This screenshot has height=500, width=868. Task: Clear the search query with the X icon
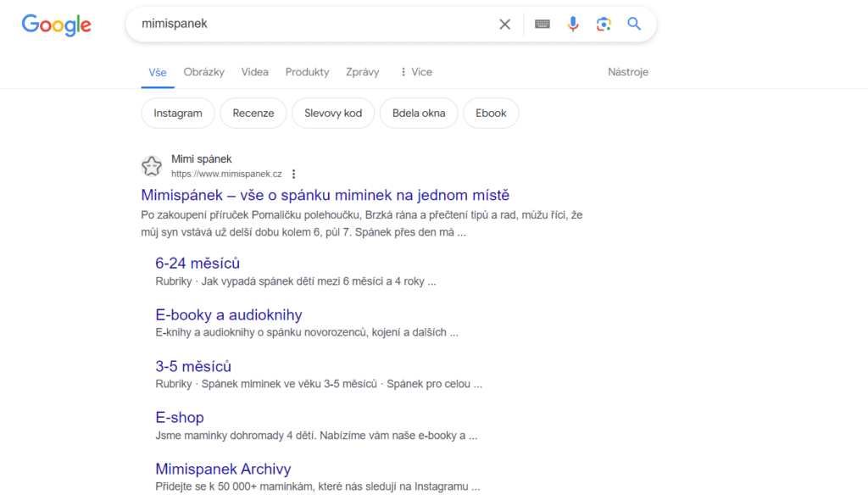pos(504,25)
